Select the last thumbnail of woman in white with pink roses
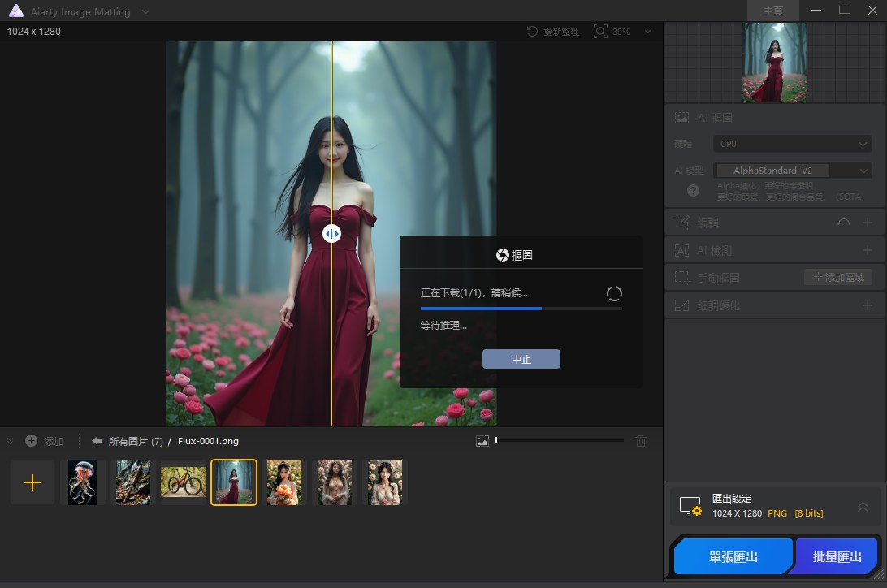The width and height of the screenshot is (887, 588). tap(385, 482)
